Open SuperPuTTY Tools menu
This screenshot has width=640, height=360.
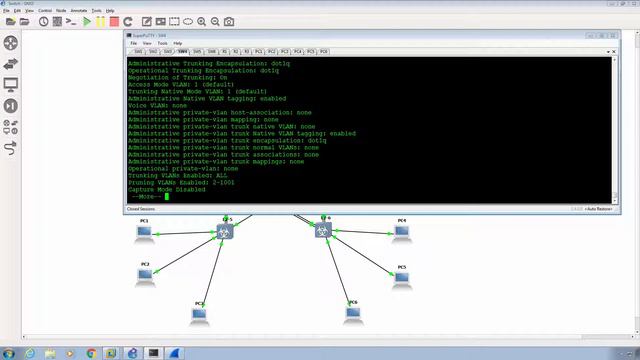pyautogui.click(x=162, y=43)
